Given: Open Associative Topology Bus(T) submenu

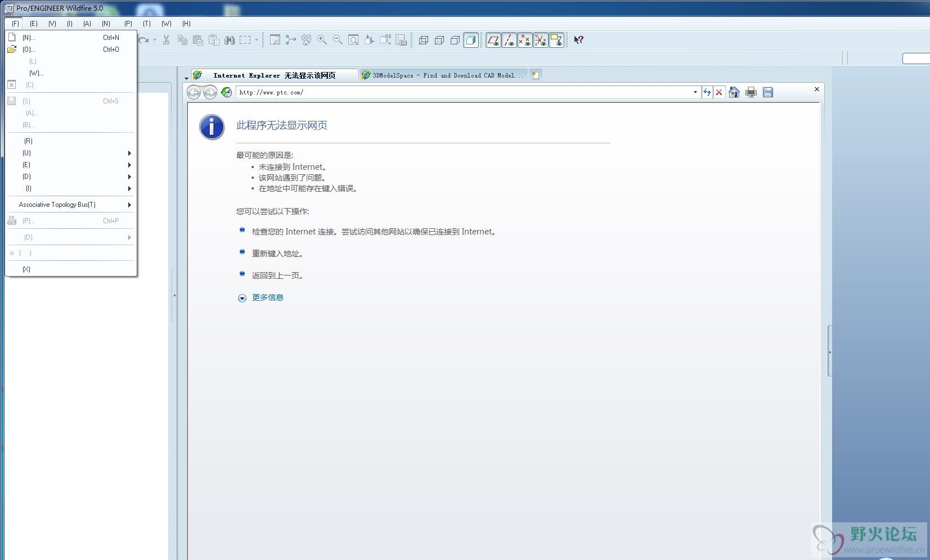Looking at the screenshot, I should [71, 205].
